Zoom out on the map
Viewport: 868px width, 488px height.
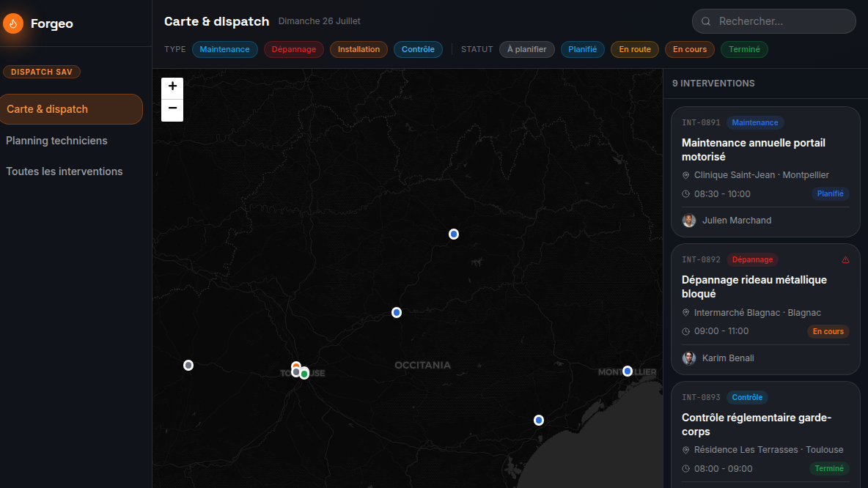172,110
